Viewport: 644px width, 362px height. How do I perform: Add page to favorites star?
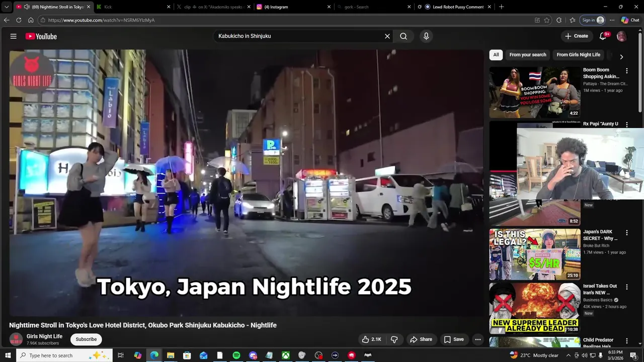tap(547, 20)
